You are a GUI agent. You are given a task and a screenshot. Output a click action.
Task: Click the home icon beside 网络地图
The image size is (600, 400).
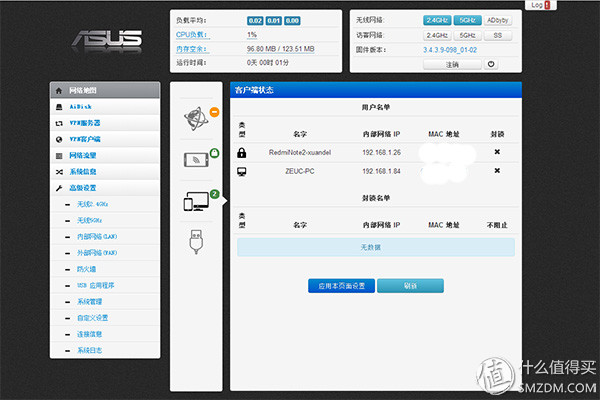pos(59,91)
